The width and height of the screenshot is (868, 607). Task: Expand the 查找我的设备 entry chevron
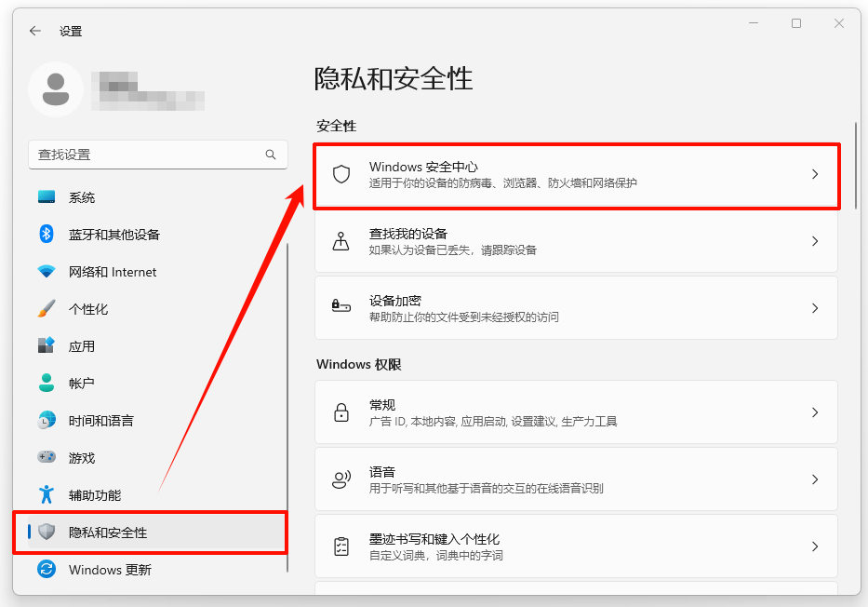click(816, 242)
